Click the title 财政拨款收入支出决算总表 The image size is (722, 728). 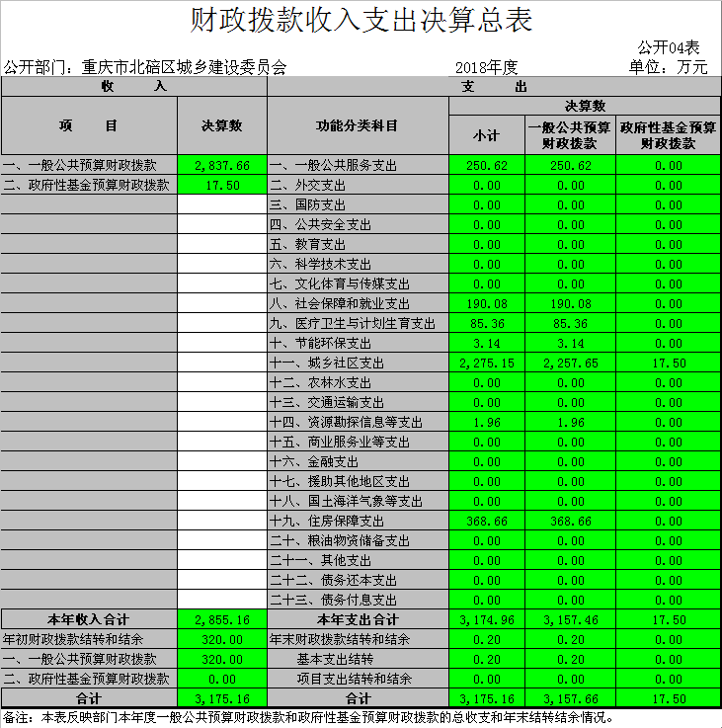[361, 21]
